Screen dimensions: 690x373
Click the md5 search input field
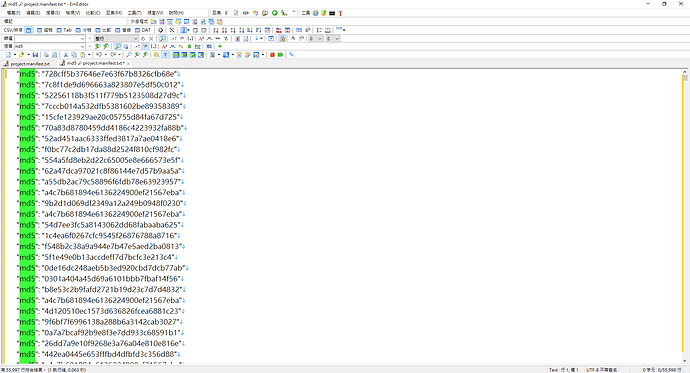(x=47, y=46)
